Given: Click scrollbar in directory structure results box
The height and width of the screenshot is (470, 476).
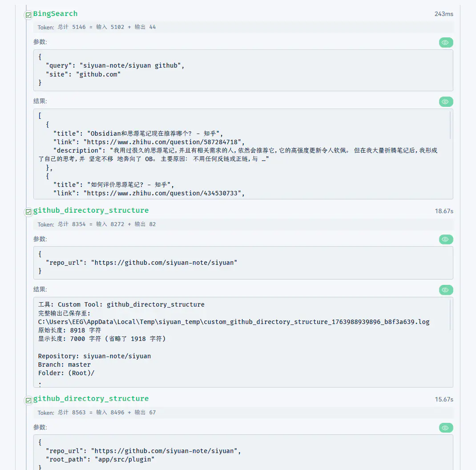Looking at the screenshot, I should (x=450, y=315).
